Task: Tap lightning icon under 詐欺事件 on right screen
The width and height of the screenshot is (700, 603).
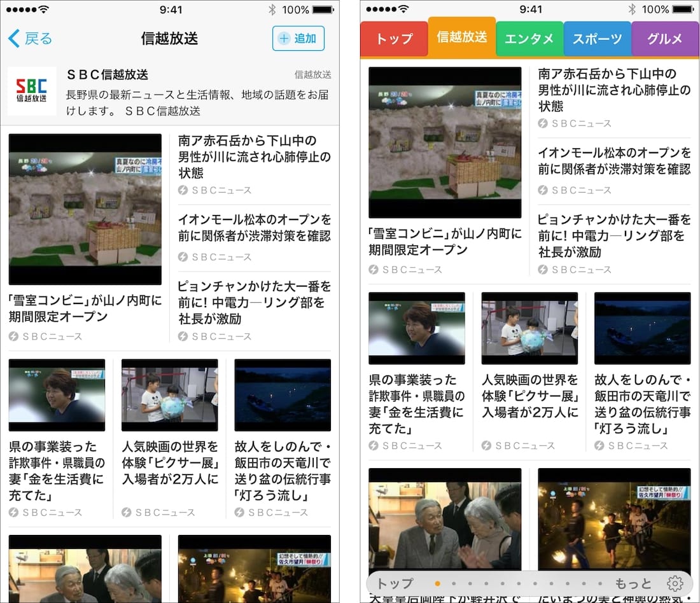Action: point(373,445)
